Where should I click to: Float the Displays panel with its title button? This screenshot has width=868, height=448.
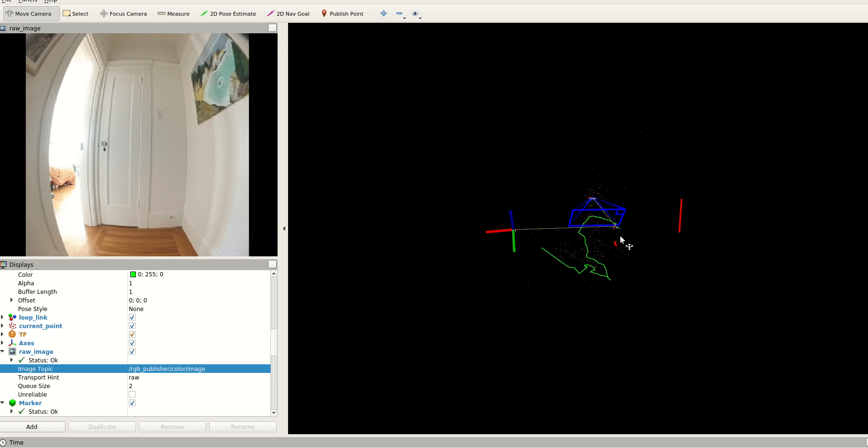coord(272,264)
